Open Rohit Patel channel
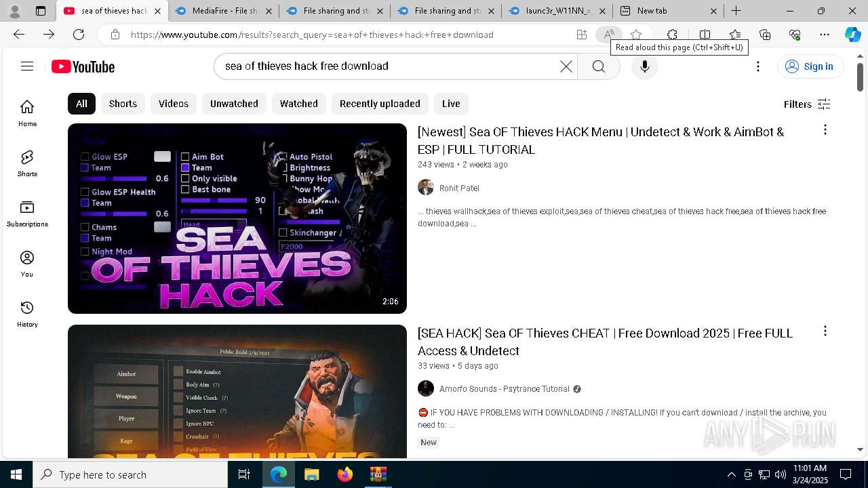The height and width of the screenshot is (488, 868). click(459, 188)
